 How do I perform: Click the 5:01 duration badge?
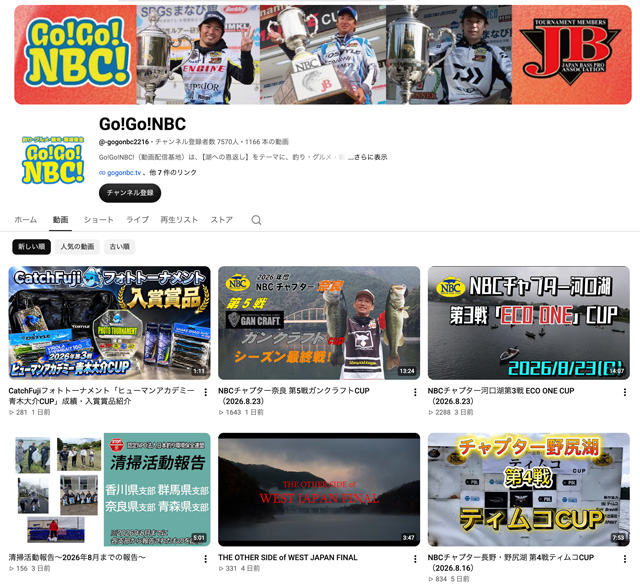199,538
